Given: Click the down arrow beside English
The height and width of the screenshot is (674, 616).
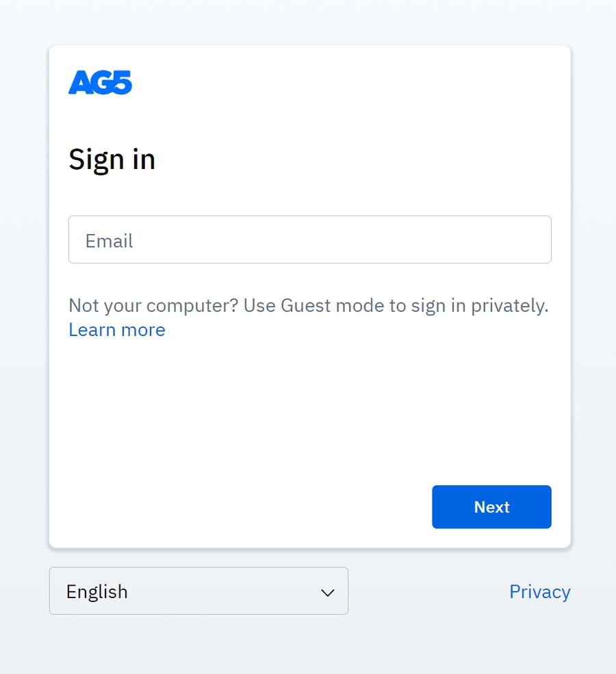Looking at the screenshot, I should (x=328, y=593).
